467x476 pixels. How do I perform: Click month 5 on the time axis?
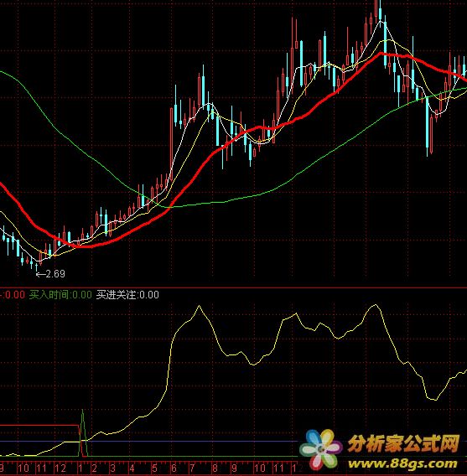154,468
